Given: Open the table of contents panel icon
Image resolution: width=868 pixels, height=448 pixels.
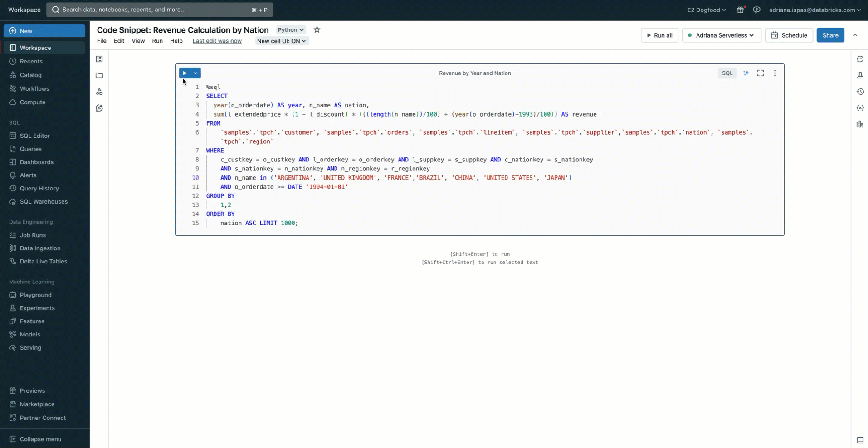Looking at the screenshot, I should [99, 59].
